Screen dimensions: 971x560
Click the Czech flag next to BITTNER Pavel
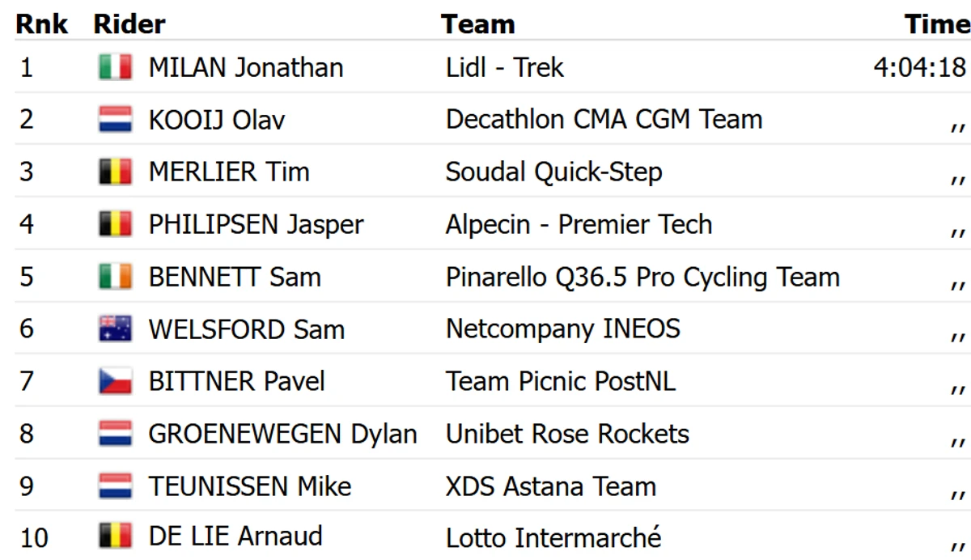[x=115, y=381]
